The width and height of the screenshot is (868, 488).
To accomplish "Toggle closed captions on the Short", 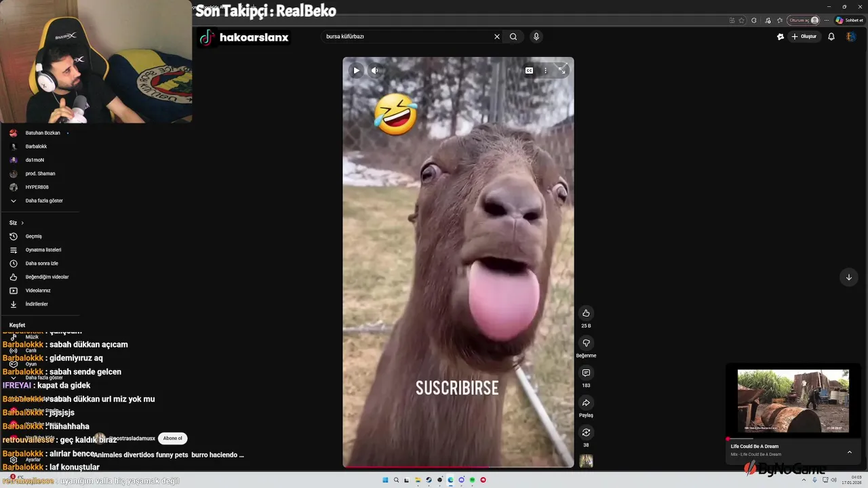I will [529, 70].
